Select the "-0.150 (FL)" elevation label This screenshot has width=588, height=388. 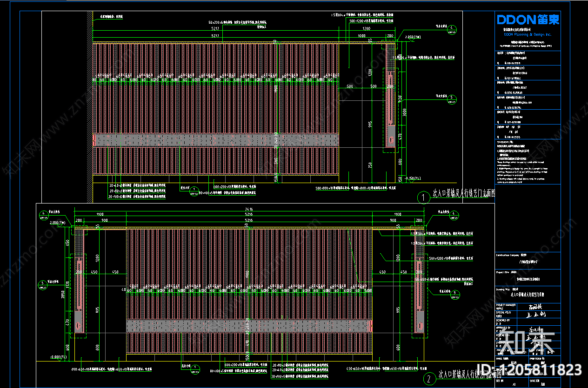coord(412,178)
